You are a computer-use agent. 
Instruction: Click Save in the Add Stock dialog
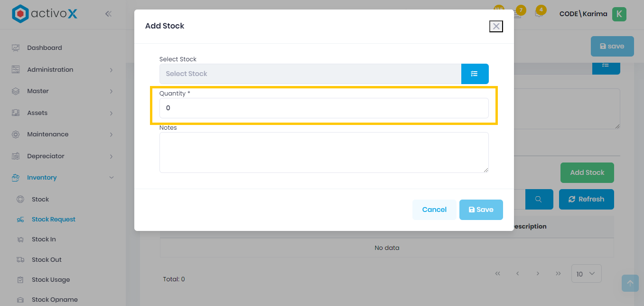pyautogui.click(x=481, y=210)
